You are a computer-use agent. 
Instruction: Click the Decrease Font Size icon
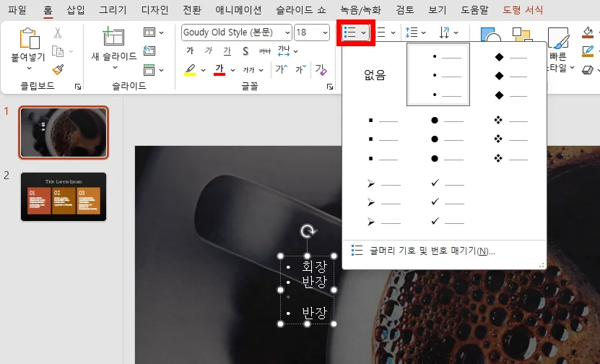300,69
